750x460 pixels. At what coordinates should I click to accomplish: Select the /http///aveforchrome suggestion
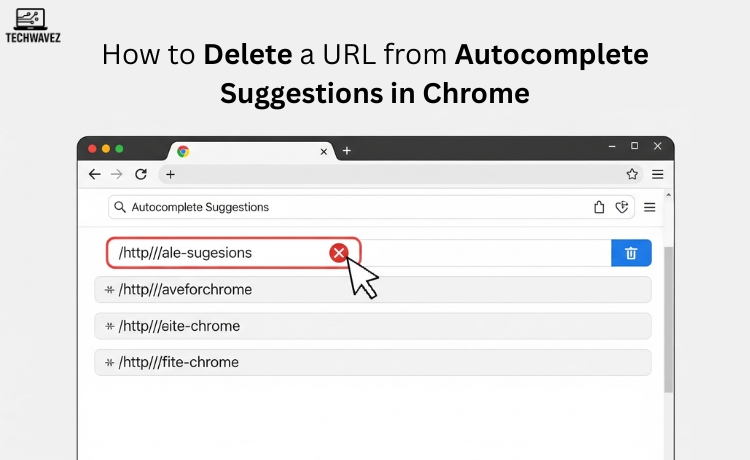pos(373,290)
